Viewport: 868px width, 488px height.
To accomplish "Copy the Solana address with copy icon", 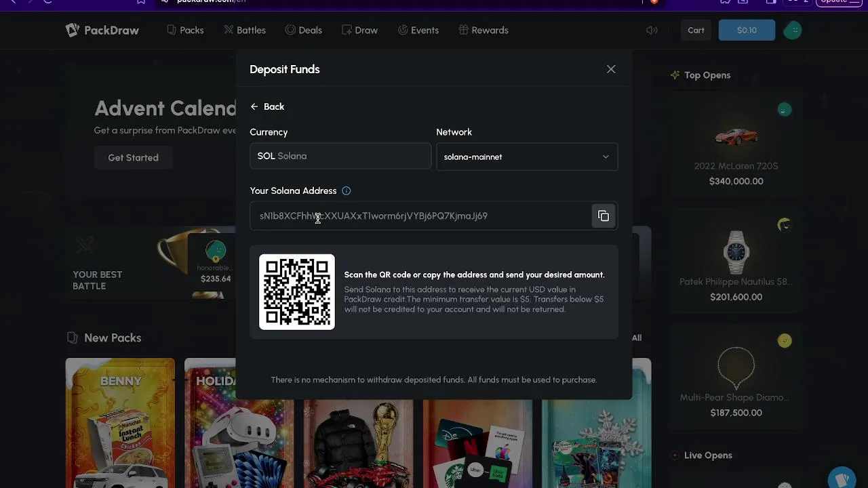I will [x=604, y=216].
